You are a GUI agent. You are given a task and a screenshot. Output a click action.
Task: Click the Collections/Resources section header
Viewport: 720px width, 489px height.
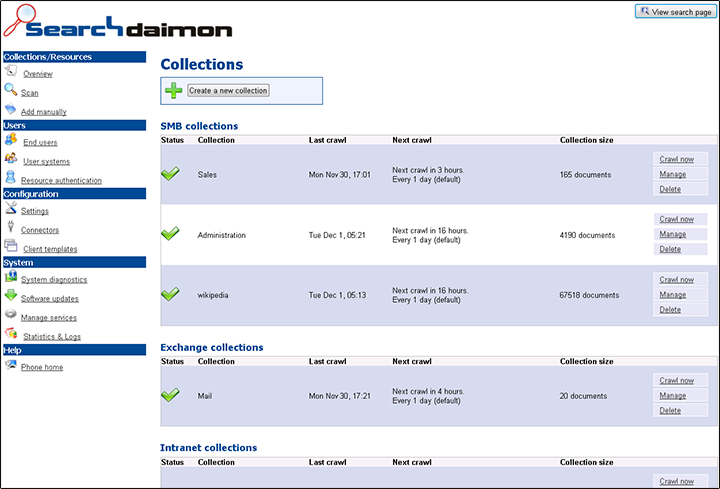(74, 57)
